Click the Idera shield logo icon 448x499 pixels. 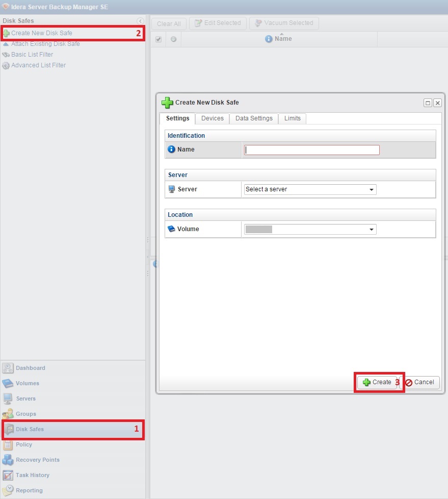point(6,7)
